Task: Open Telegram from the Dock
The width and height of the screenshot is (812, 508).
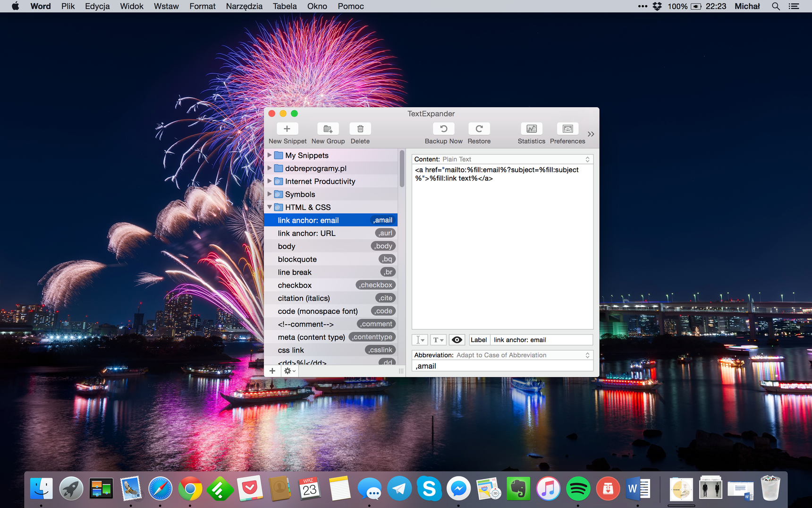Action: pyautogui.click(x=399, y=488)
